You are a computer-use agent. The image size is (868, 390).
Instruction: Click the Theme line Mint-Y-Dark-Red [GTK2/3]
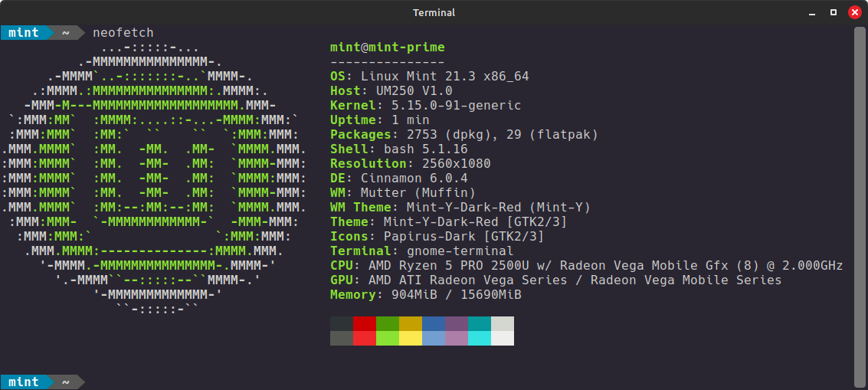click(x=448, y=221)
